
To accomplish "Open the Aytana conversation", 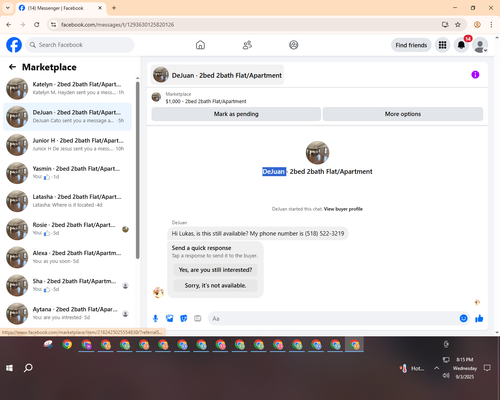I will pos(67,313).
